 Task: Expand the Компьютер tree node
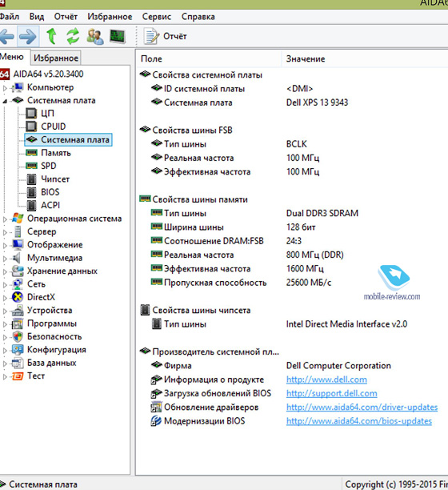point(5,88)
